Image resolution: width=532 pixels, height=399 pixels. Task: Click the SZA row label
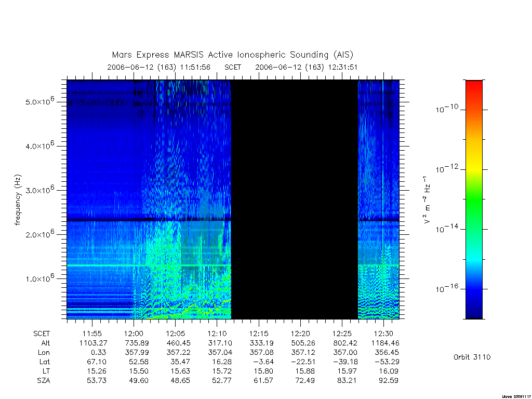(x=44, y=381)
